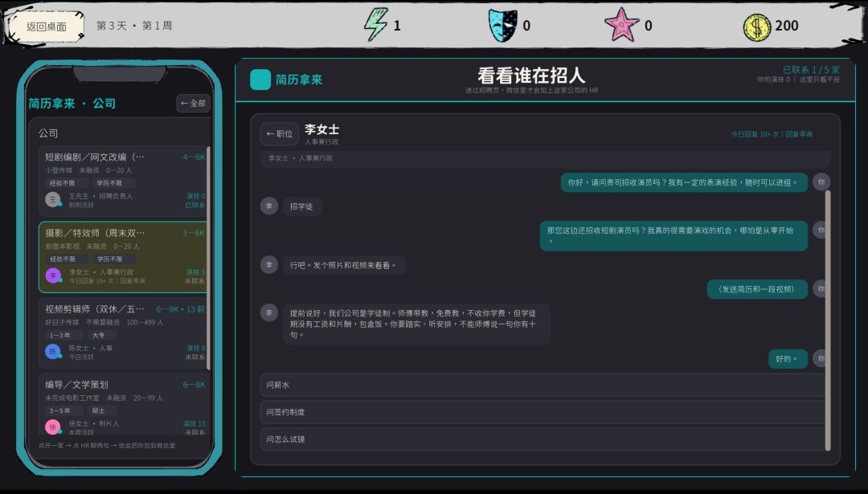Click the coin balance value 200
The width and height of the screenshot is (868, 494).
[x=786, y=26]
